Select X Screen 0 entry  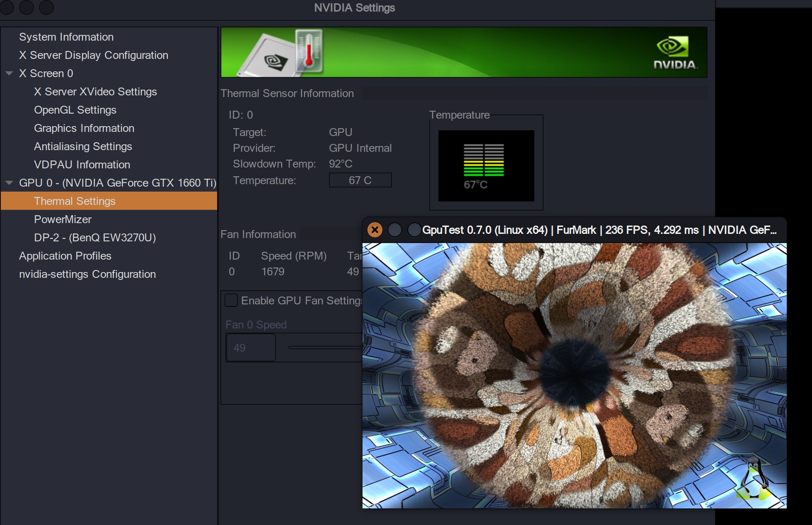click(x=46, y=73)
